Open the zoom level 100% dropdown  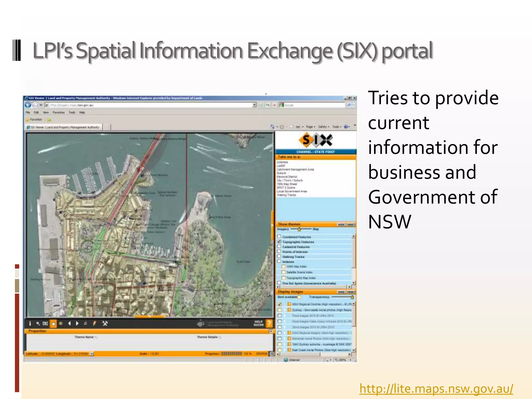(x=350, y=360)
